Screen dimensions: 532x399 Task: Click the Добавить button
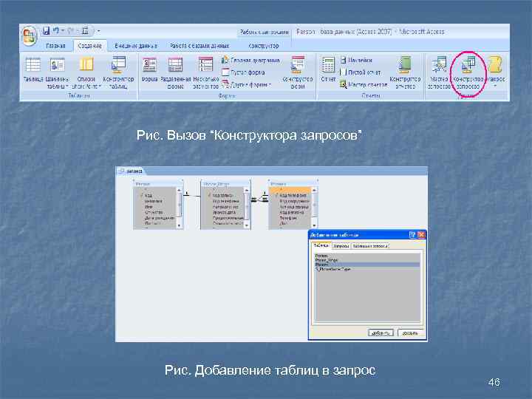coord(381,332)
